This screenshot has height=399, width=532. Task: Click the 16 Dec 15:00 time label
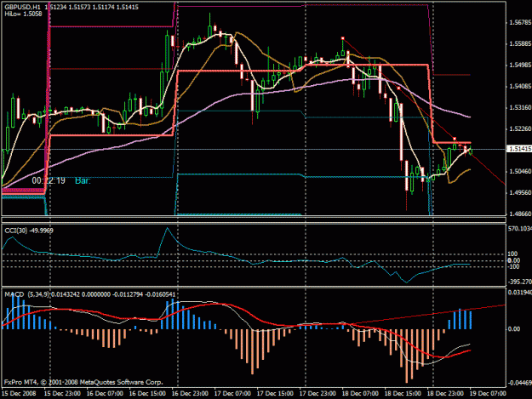click(x=147, y=394)
